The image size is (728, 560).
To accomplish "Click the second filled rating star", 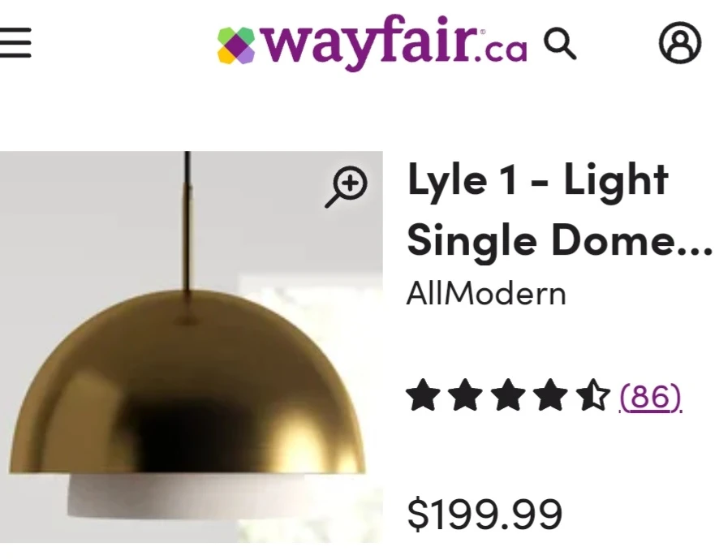I will coord(466,395).
